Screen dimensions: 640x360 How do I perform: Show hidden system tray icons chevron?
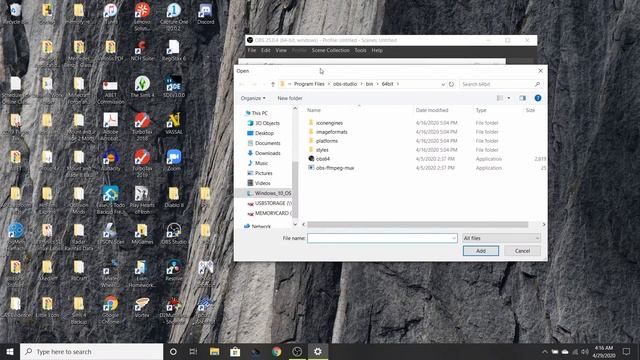[x=544, y=351]
